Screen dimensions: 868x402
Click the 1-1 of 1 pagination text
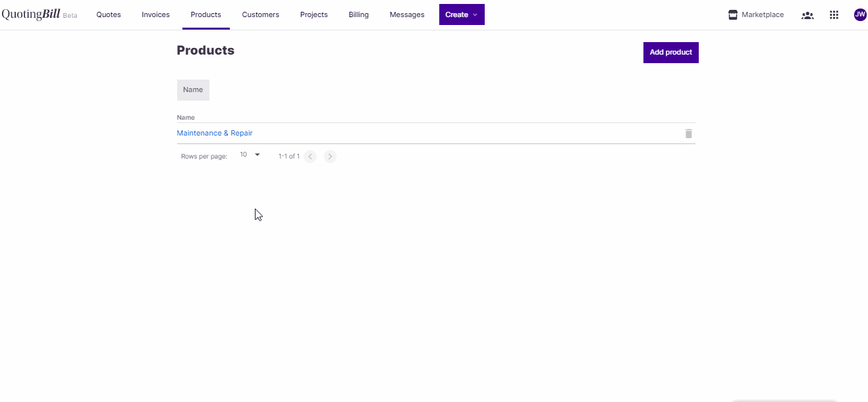(289, 157)
